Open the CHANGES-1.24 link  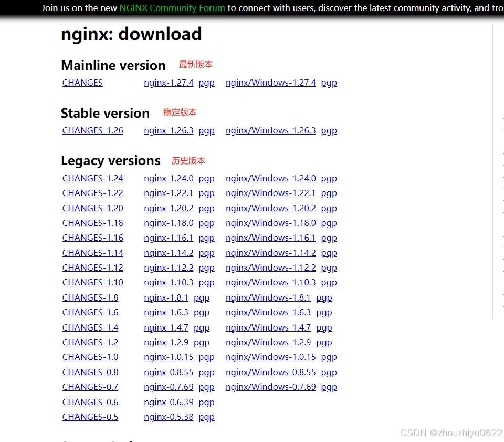[x=93, y=178]
